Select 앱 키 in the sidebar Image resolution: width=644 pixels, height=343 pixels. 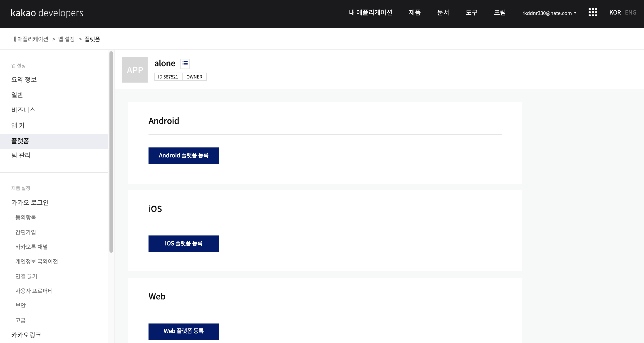tap(18, 125)
